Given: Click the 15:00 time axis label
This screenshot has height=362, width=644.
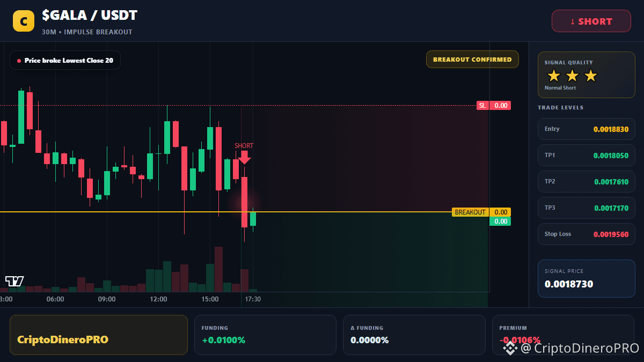Looking at the screenshot, I should point(210,299).
